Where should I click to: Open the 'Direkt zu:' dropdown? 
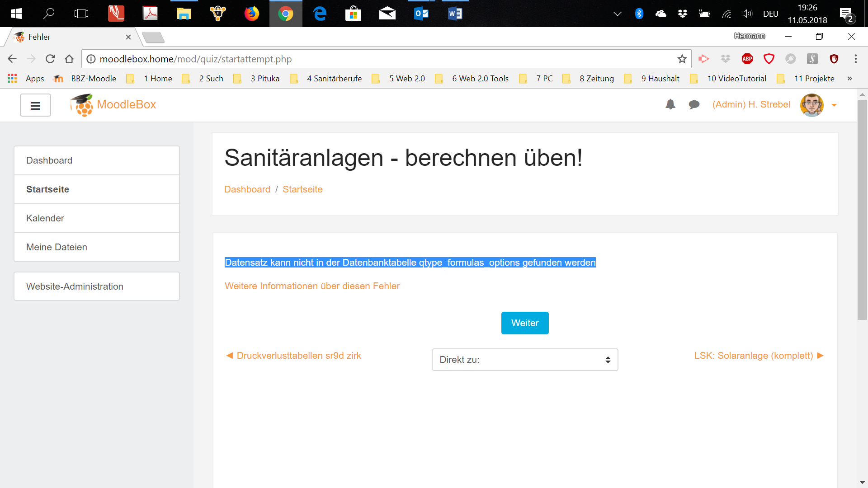coord(524,360)
